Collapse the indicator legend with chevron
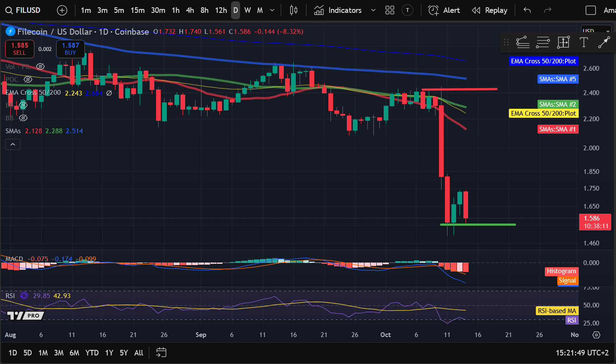Image resolution: width=616 pixels, height=364 pixels. pyautogui.click(x=13, y=145)
